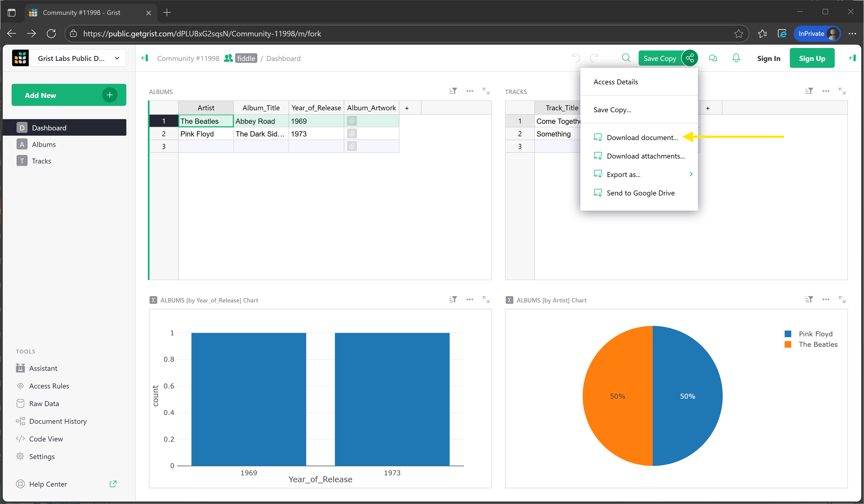864x504 pixels.
Task: Expand the TRACKS widget to full view
Action: (842, 91)
